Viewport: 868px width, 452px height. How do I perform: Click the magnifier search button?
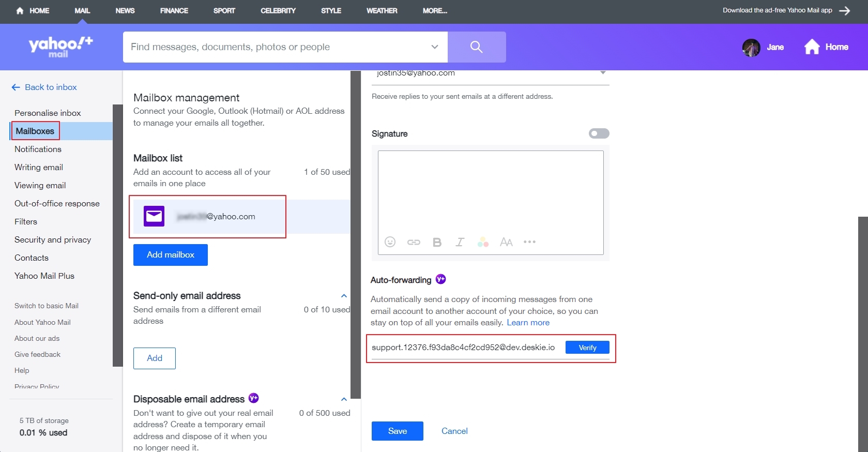pyautogui.click(x=477, y=47)
